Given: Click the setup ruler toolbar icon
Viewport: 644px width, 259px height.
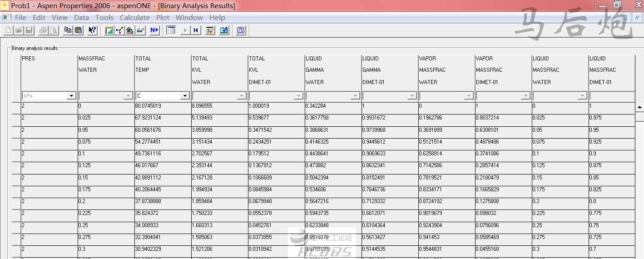Looking at the screenshot, I should 109,30.
